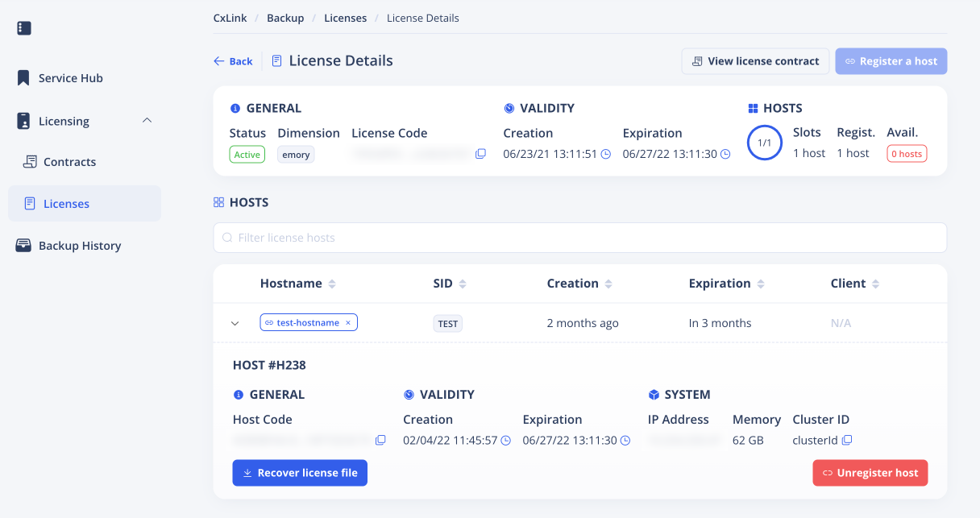Viewport: 980px width, 518px height.
Task: Open Contracts in the sidebar
Action: 69,162
